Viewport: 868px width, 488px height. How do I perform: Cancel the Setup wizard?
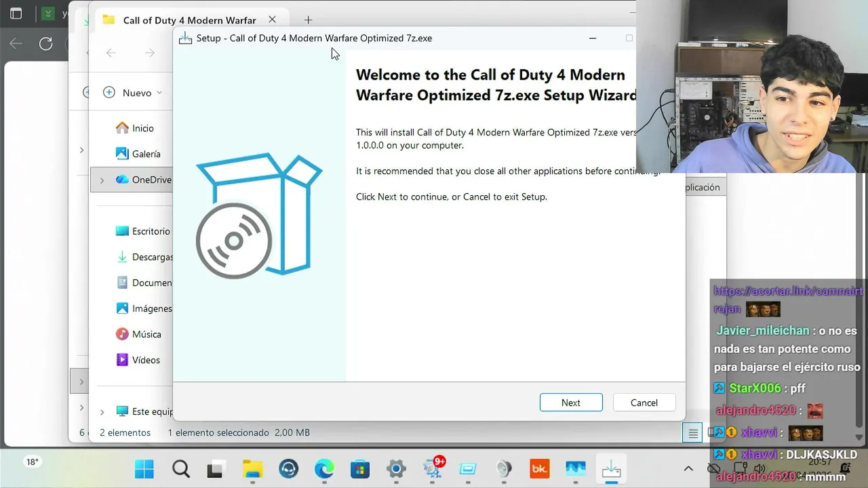pyautogui.click(x=644, y=403)
